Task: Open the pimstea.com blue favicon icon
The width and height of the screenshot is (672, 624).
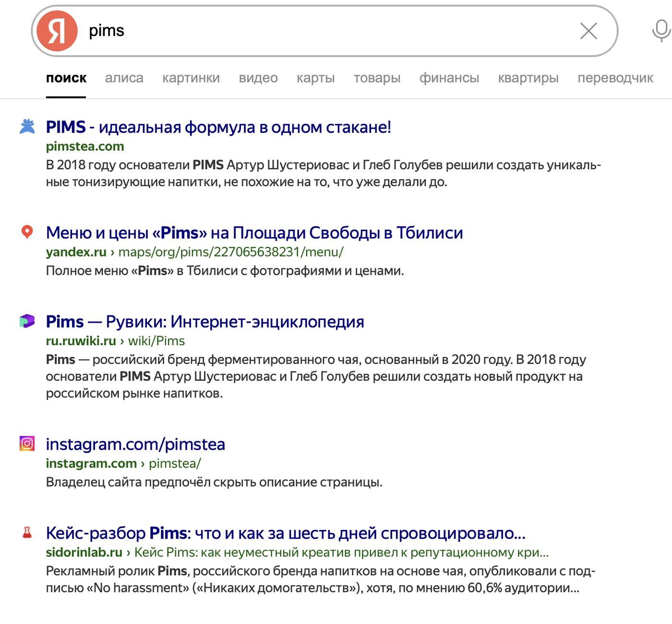Action: (27, 127)
